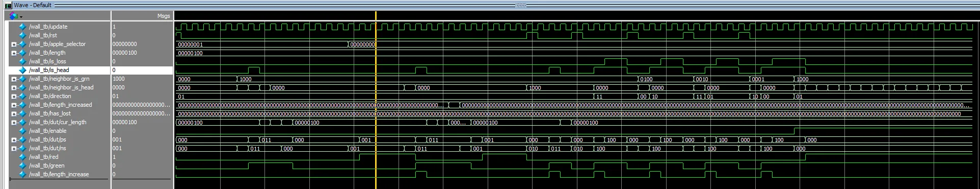Screen dimensions: 980x189
Task: Click the diamond icon for /wall_tb/direction
Action: pyautogui.click(x=22, y=96)
